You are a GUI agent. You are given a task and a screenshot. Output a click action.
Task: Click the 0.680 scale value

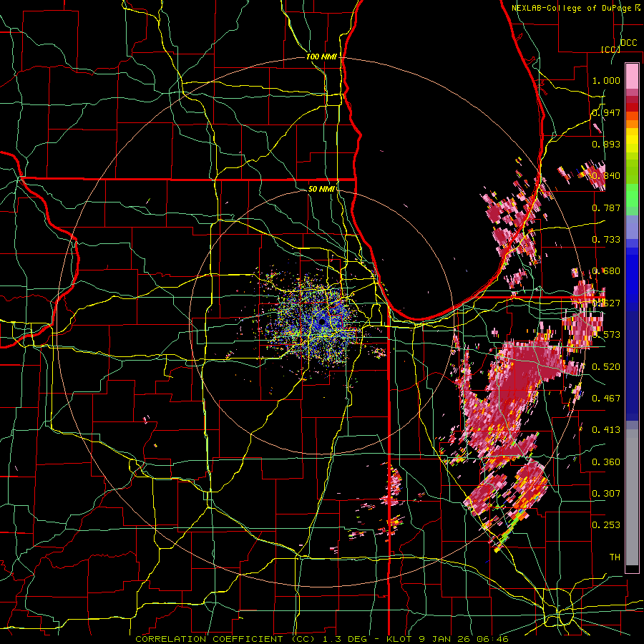606,271
